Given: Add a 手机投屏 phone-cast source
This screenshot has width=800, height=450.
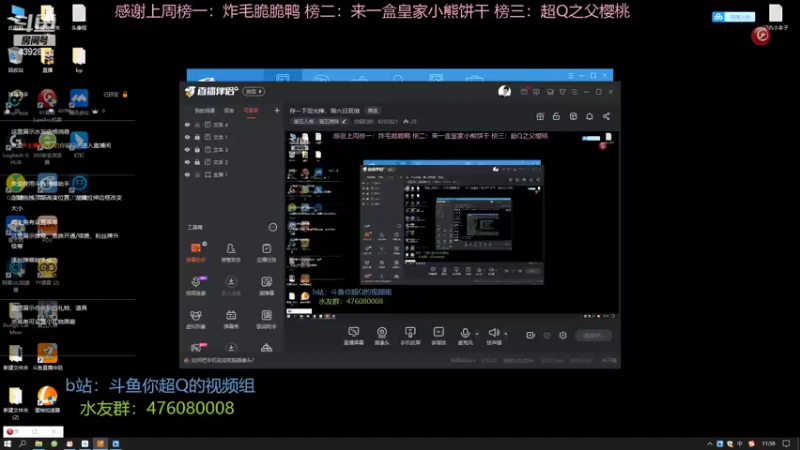Looking at the screenshot, I should [410, 336].
